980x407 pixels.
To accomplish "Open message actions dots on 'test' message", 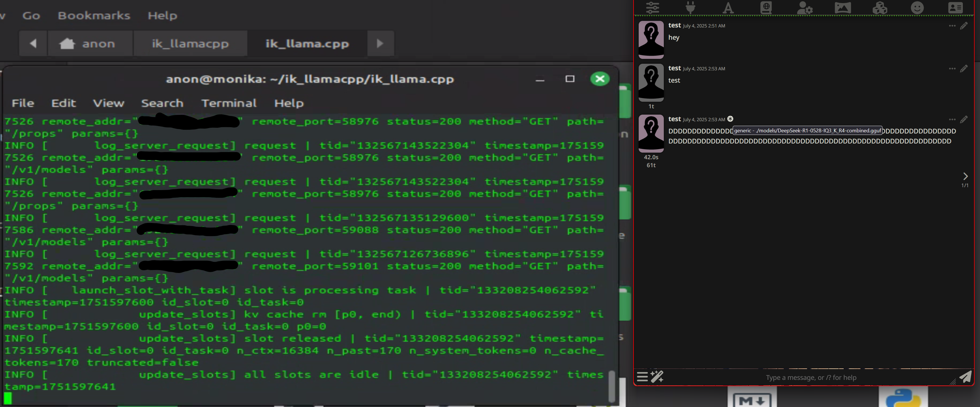I will pyautogui.click(x=952, y=69).
